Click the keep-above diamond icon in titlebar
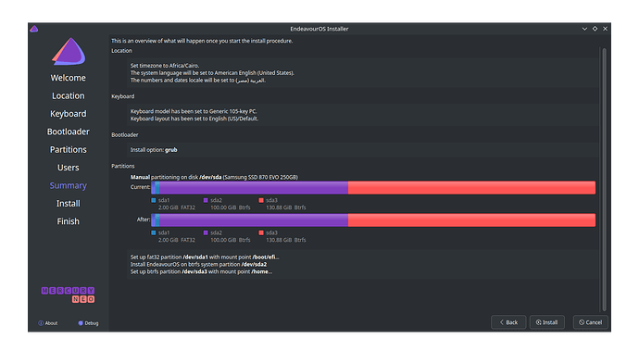 click(x=595, y=29)
